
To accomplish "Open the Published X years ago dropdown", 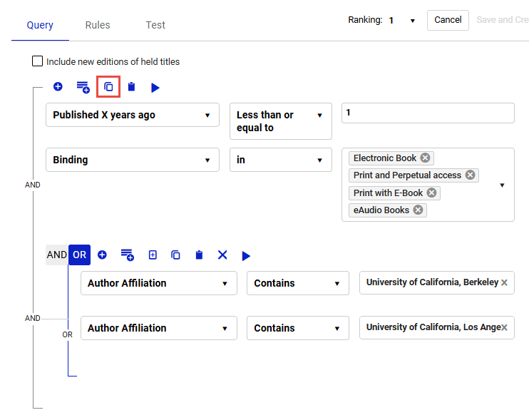I will click(x=132, y=115).
